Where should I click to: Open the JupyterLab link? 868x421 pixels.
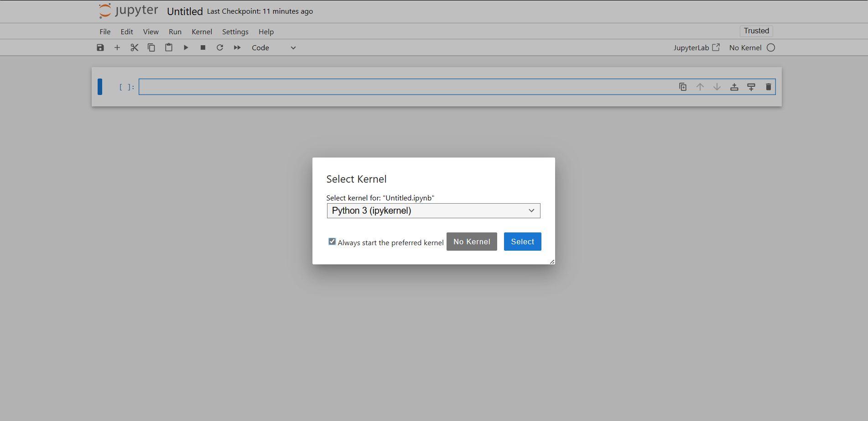(696, 47)
